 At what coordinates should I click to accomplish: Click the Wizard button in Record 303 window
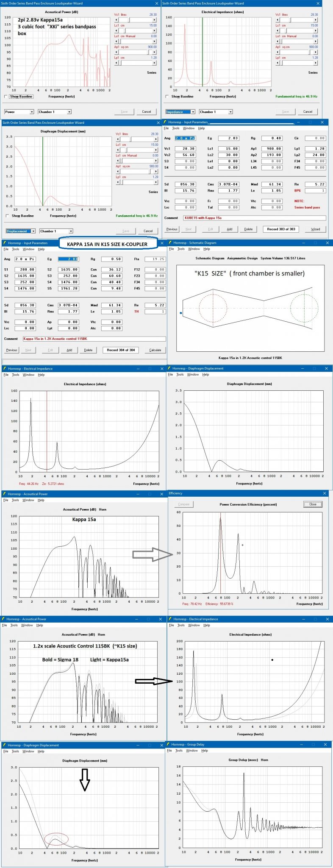point(316,229)
